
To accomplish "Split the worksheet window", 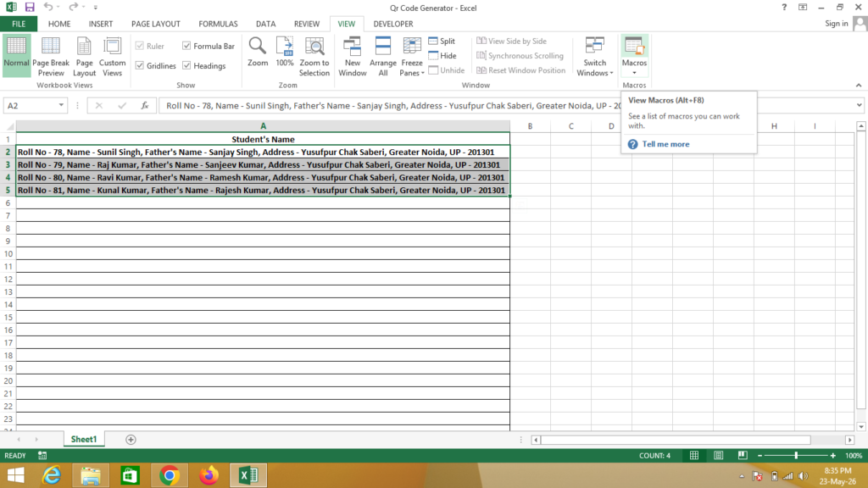I will (x=442, y=41).
